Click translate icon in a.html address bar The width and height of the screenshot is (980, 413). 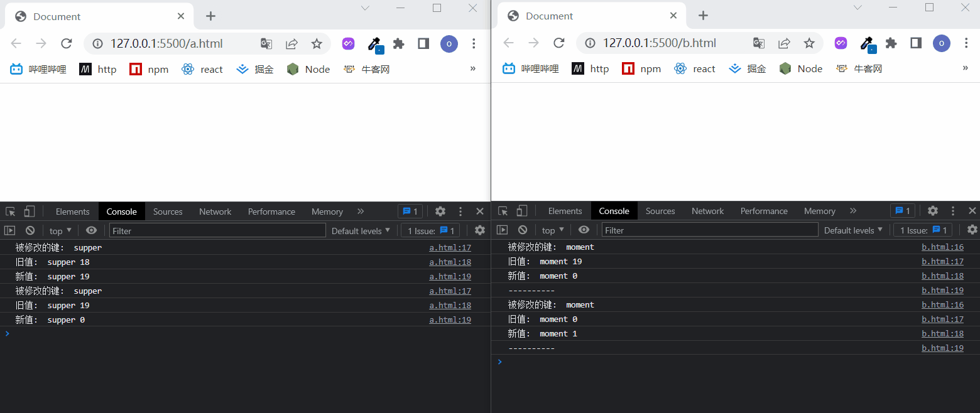pyautogui.click(x=266, y=43)
